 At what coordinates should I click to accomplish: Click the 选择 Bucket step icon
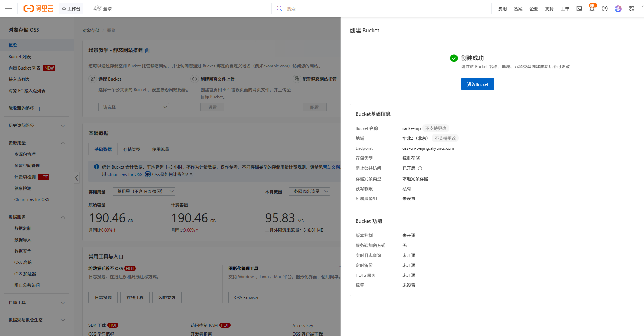[93, 79]
